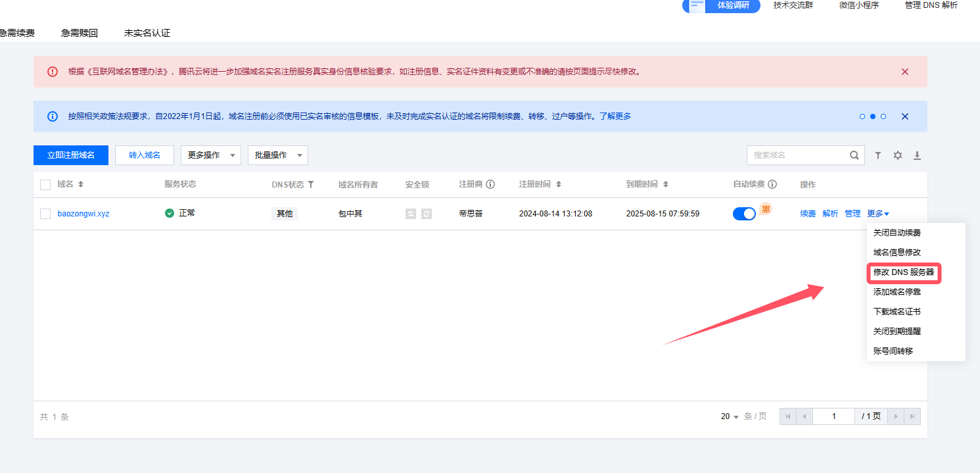
Task: Open the 更多操作 dropdown
Action: point(211,155)
